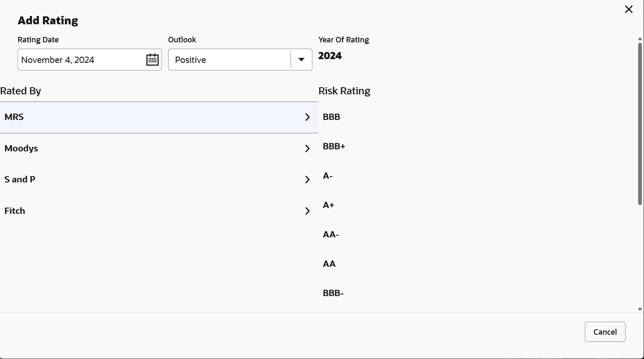Select the A+ risk rating

(x=328, y=205)
